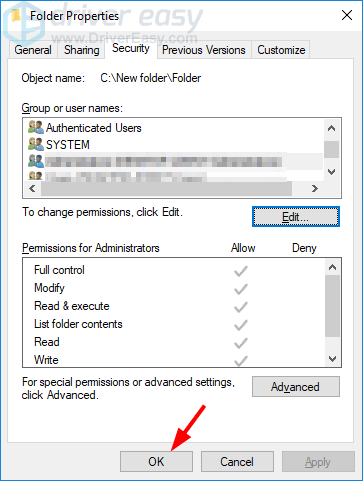Click the blurred third user entry icon

tap(36, 161)
